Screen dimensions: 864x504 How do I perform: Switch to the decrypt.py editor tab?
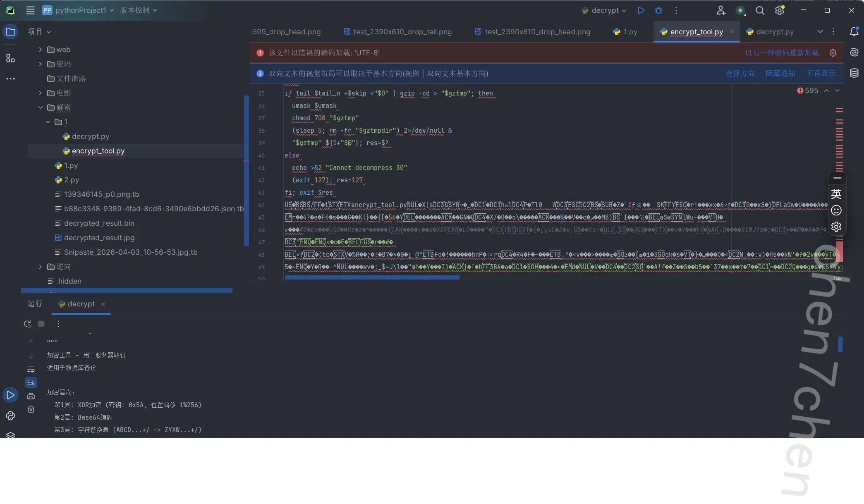pos(770,32)
